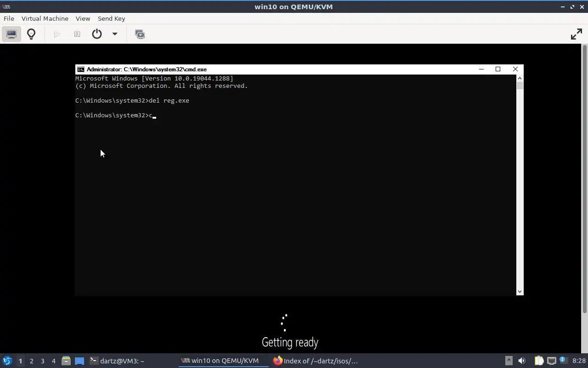Click the current command prompt line
Viewport: 588px width, 368px height.
pos(116,115)
